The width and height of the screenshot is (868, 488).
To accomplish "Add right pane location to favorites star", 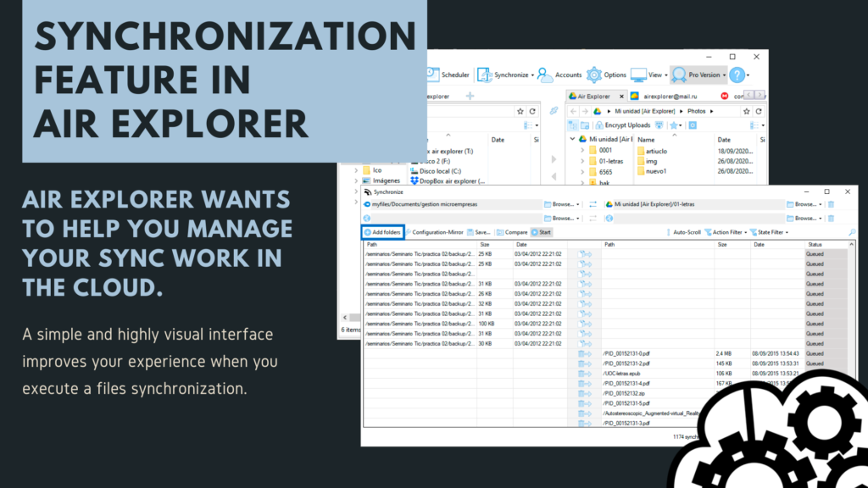I will (x=746, y=111).
